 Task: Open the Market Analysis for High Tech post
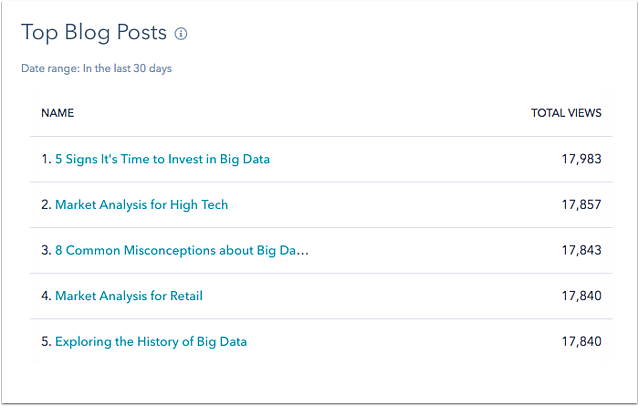[141, 205]
